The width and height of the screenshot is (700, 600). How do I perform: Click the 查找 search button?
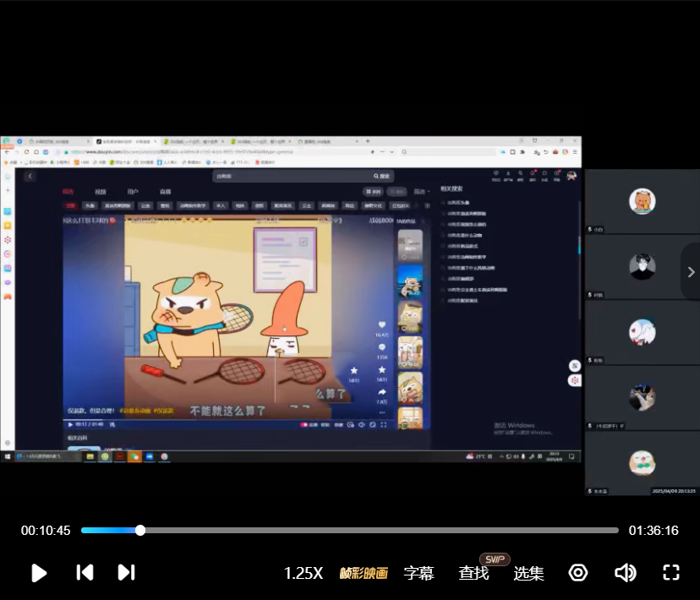click(473, 573)
